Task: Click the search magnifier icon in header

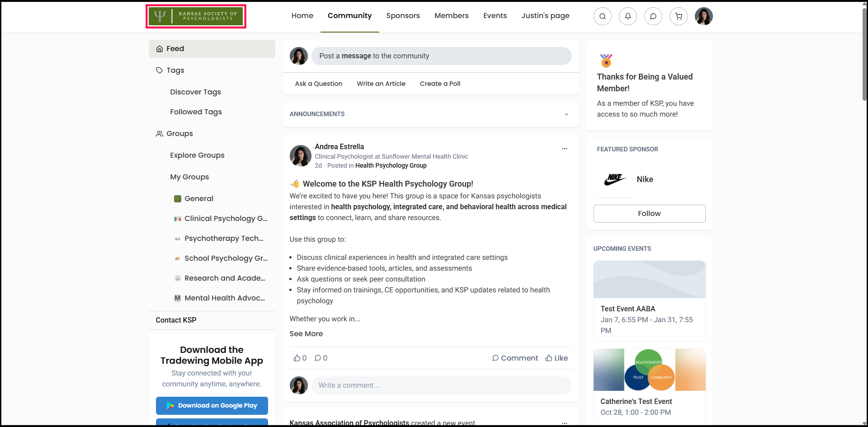Action: pos(602,16)
